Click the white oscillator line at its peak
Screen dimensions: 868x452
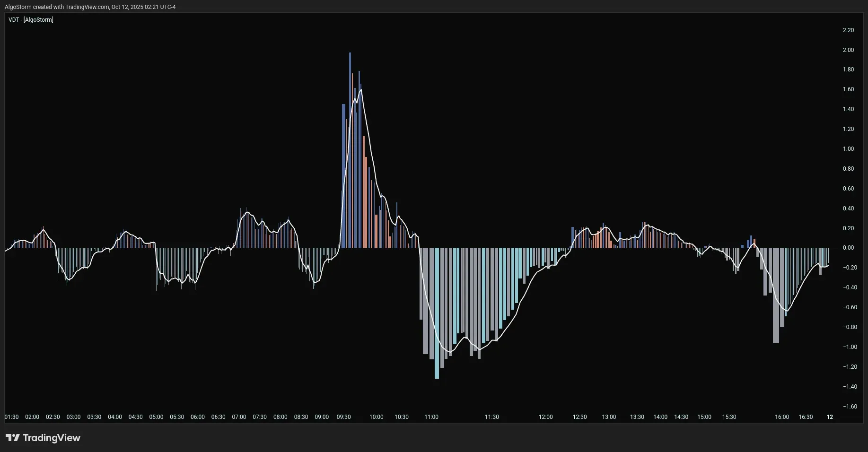click(360, 90)
